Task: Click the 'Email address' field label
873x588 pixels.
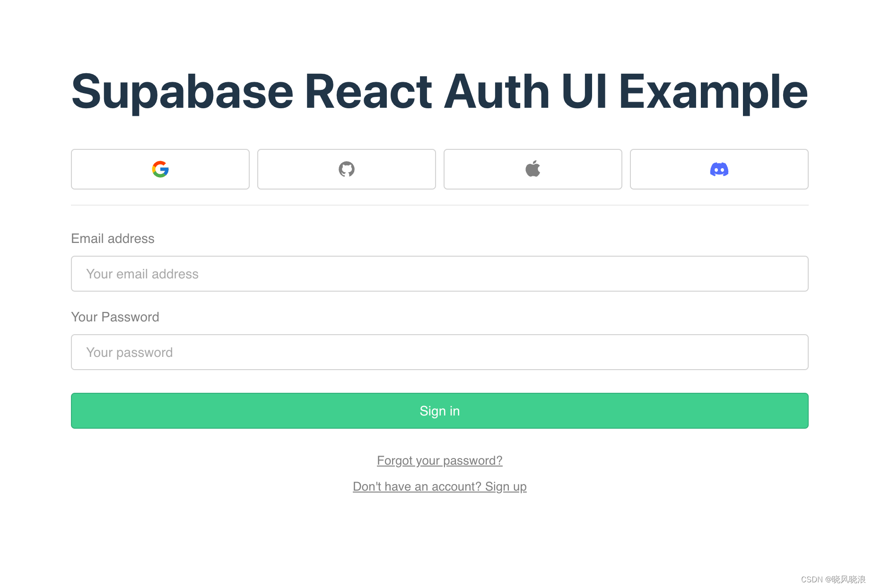Action: pos(113,239)
